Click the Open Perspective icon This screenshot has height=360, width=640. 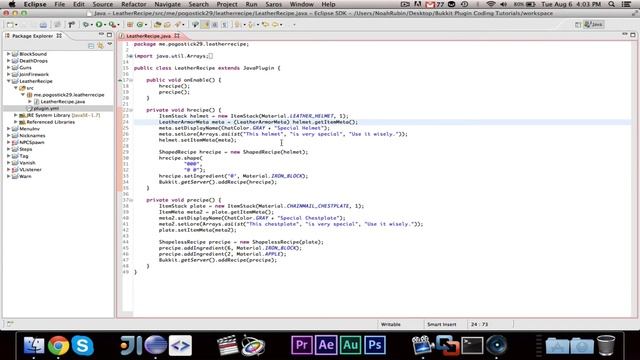[578, 25]
